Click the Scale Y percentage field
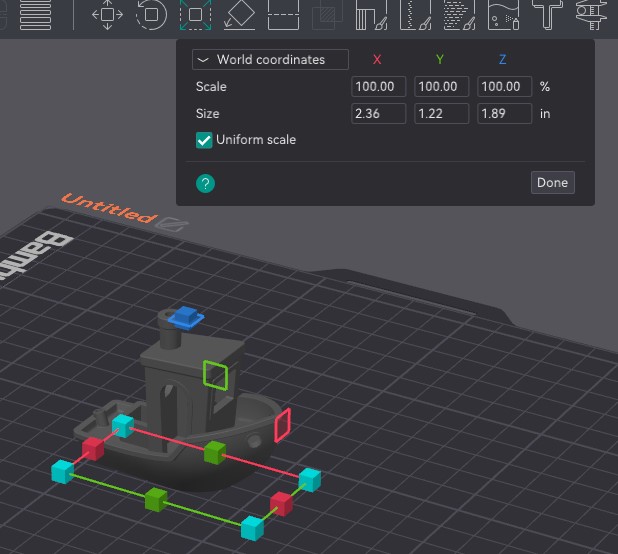 (x=441, y=87)
